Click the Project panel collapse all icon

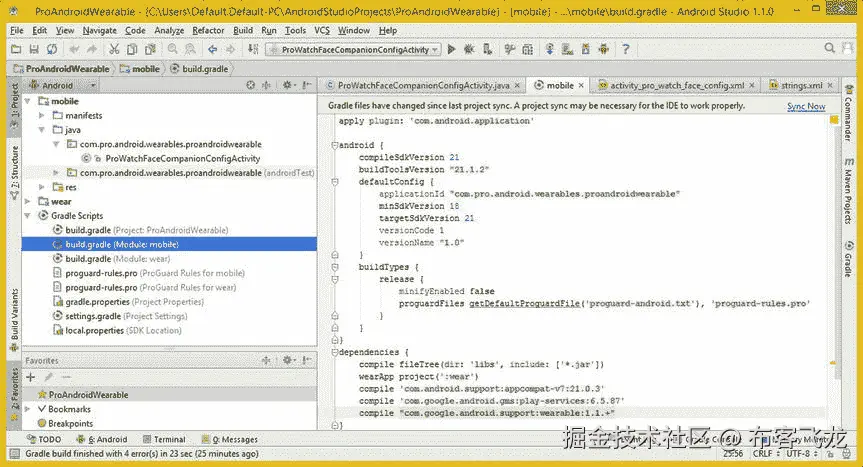[266, 85]
